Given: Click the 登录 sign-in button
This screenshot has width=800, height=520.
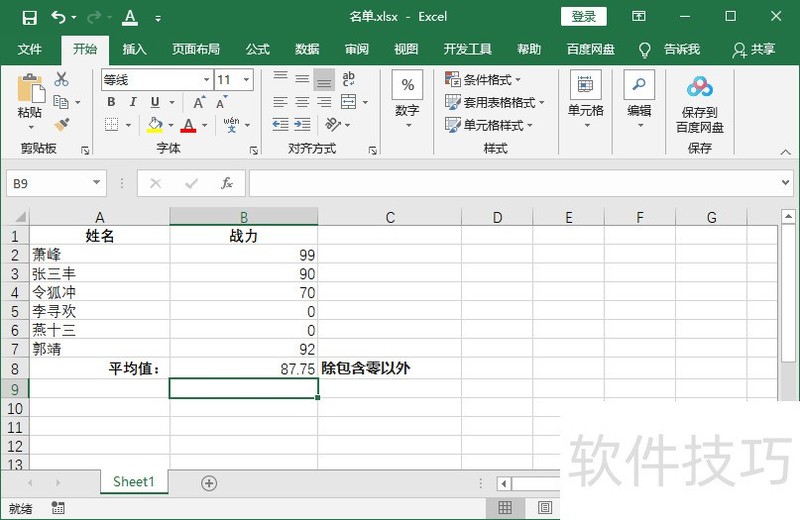Looking at the screenshot, I should tap(584, 16).
